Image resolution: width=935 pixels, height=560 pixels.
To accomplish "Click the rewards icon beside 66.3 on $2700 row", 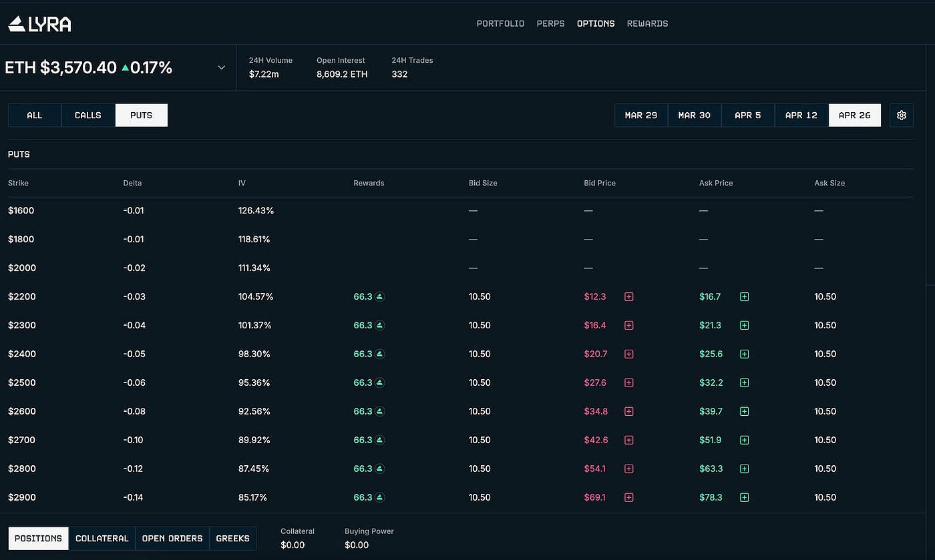I will (x=380, y=440).
